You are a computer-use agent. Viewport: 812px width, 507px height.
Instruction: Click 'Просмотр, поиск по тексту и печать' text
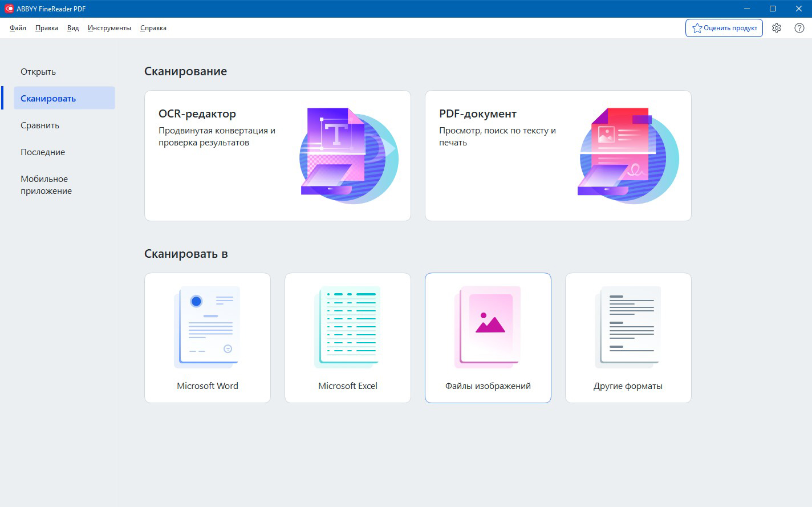[x=497, y=136]
